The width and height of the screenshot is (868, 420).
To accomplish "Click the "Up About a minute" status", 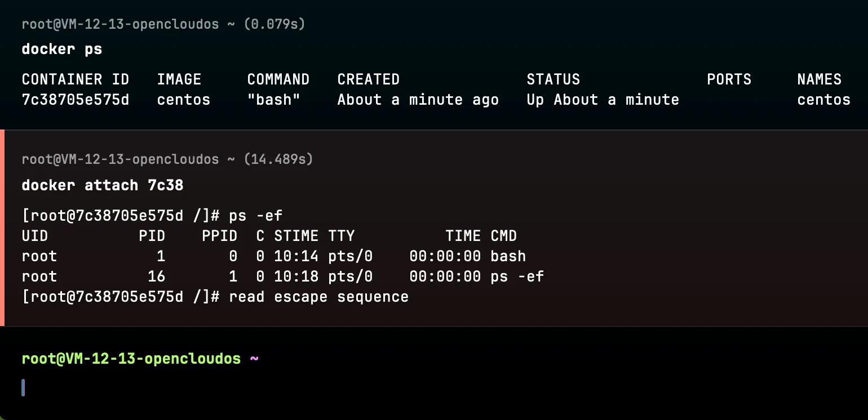I will 603,100.
